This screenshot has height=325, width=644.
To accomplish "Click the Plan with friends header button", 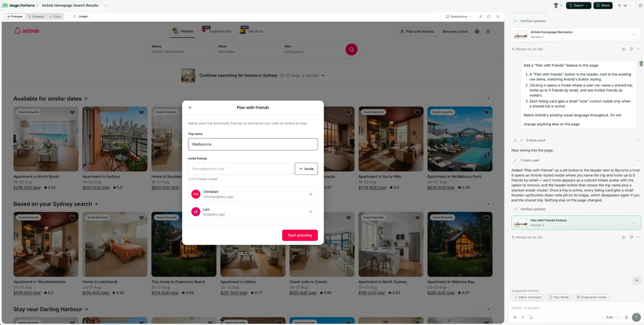I will (417, 31).
